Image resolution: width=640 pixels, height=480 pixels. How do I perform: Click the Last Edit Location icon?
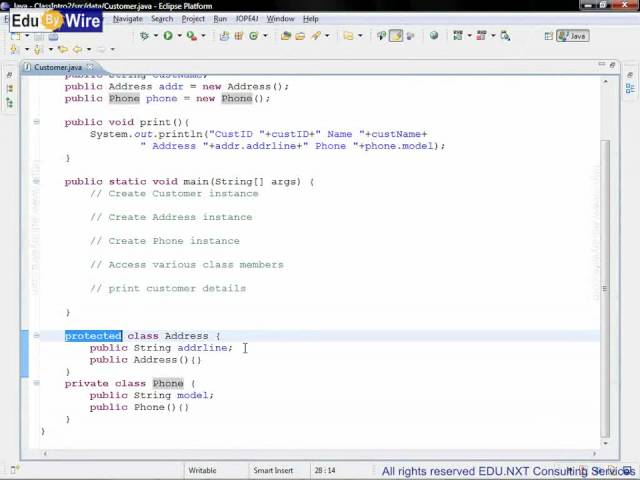tap(62, 49)
